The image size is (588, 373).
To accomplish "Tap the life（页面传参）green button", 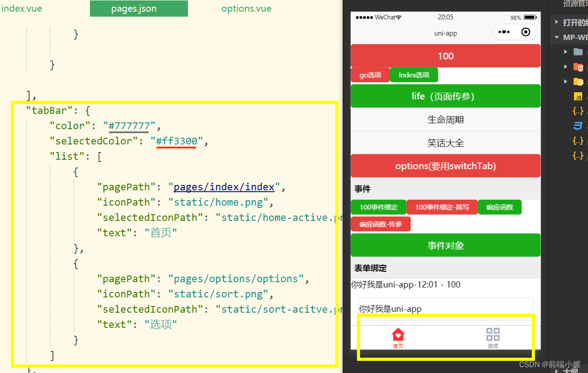I will click(445, 96).
